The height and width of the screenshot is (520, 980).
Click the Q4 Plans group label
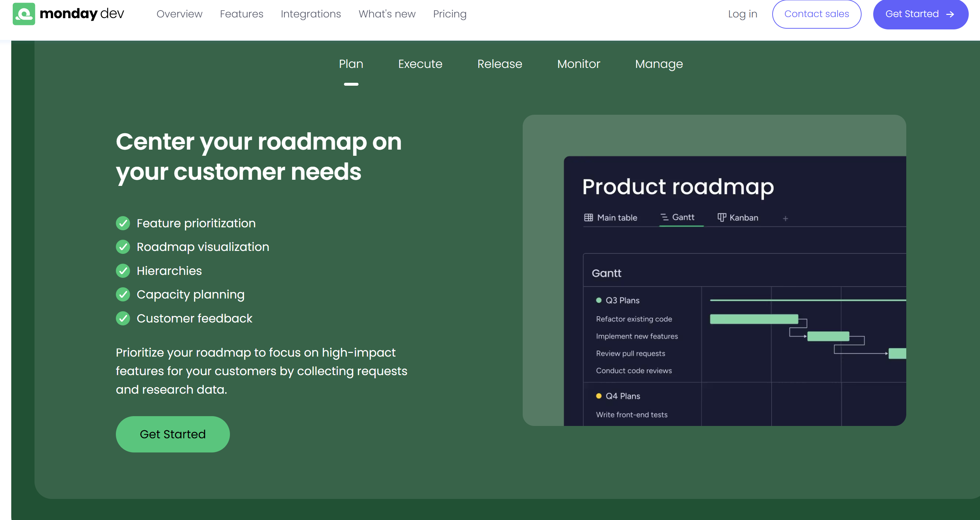point(623,396)
